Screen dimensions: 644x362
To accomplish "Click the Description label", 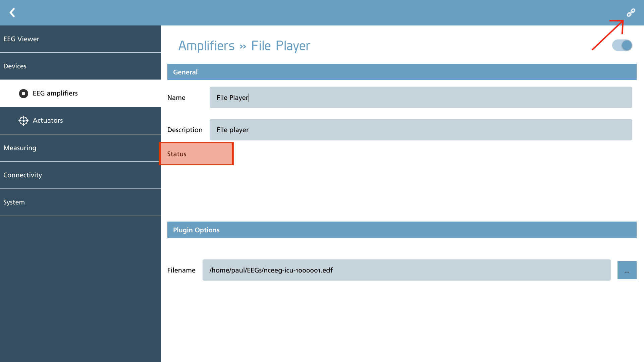I will coord(185,130).
